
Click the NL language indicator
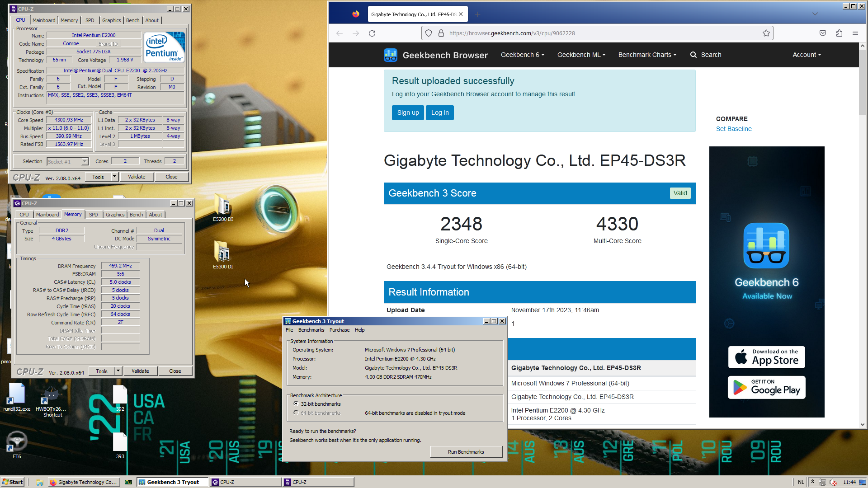pyautogui.click(x=801, y=482)
